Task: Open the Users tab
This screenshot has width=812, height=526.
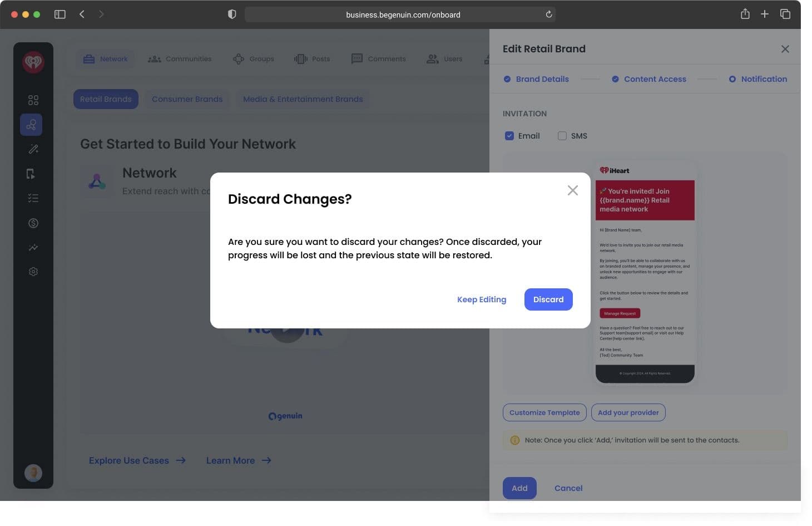Action: [x=444, y=59]
